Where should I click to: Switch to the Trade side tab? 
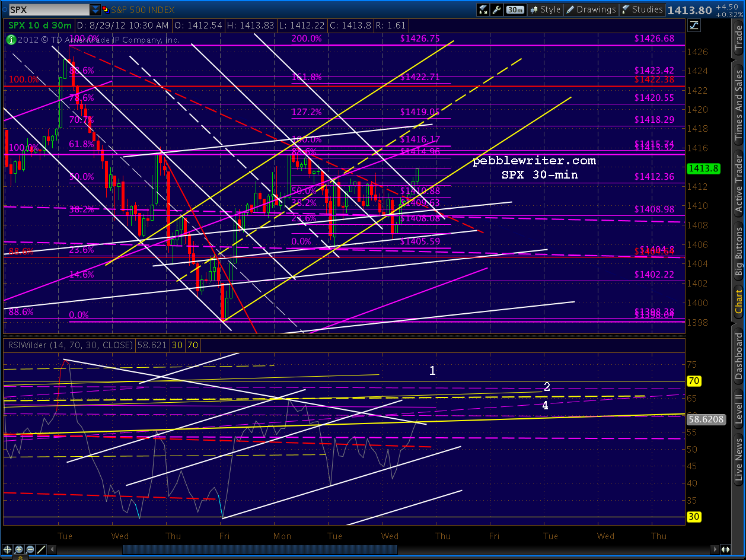(738, 37)
